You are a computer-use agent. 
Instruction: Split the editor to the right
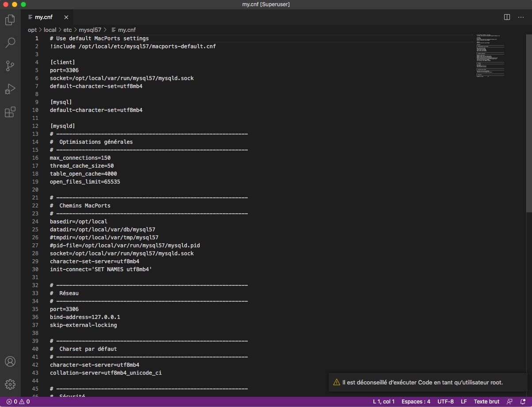point(507,17)
